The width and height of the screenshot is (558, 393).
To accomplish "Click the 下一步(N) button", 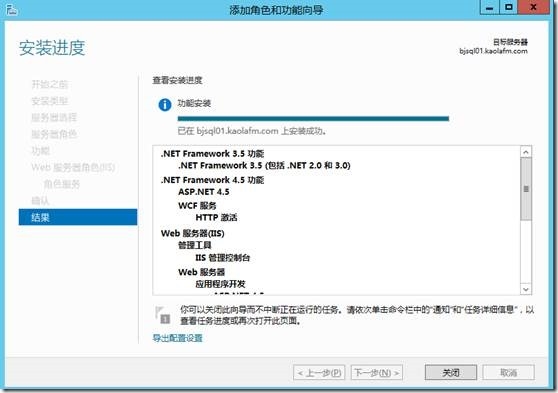I will (377, 373).
